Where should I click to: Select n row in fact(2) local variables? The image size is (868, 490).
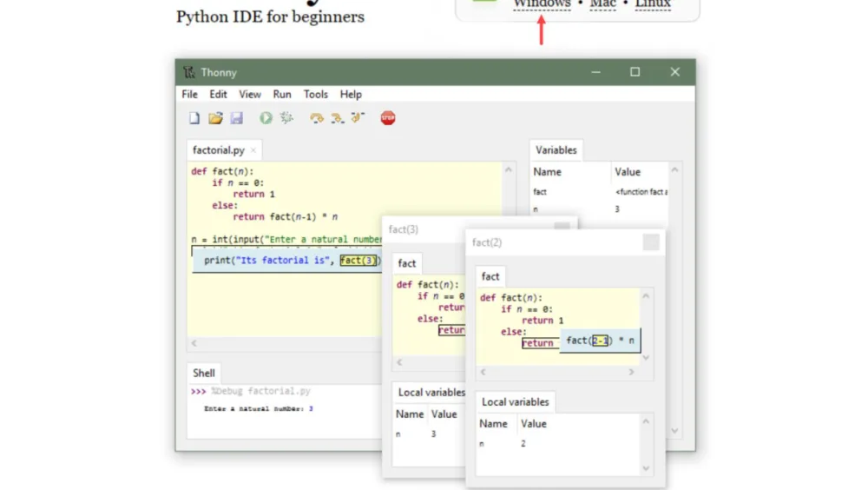pyautogui.click(x=558, y=443)
